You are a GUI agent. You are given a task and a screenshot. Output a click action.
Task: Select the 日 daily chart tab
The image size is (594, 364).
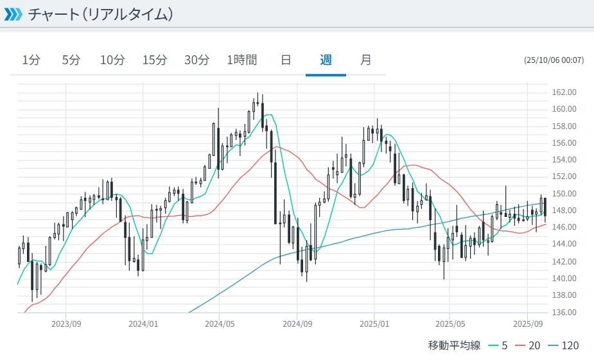tap(286, 60)
